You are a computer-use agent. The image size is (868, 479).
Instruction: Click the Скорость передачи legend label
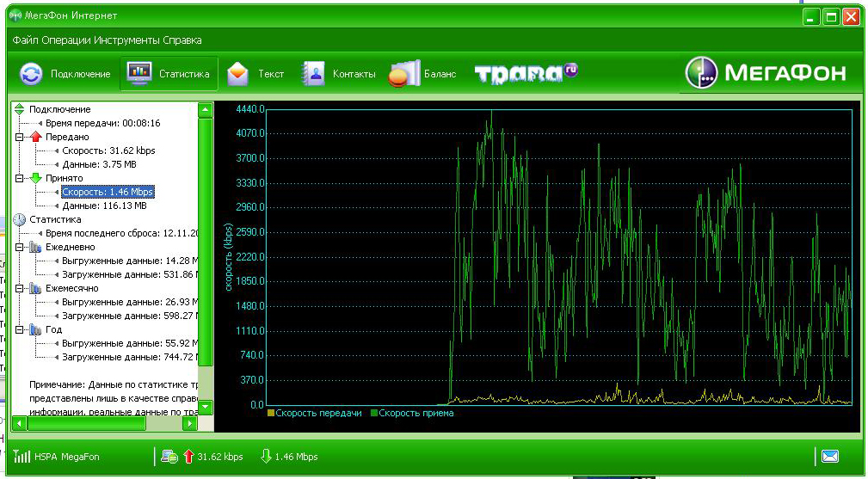tap(319, 413)
